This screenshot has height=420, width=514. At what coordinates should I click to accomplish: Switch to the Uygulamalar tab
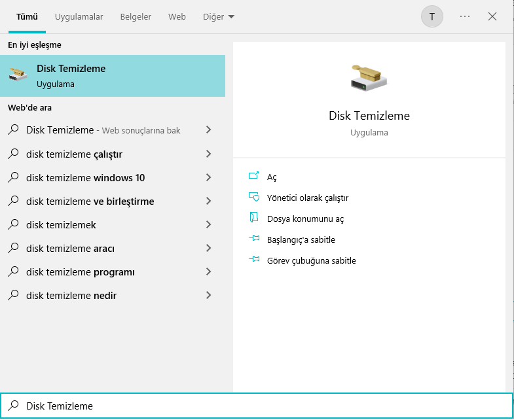tap(79, 17)
